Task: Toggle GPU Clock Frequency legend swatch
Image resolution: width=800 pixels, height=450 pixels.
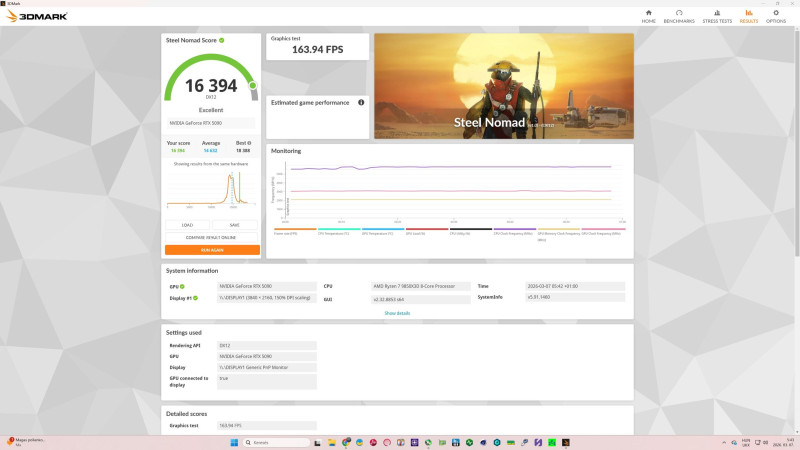Action: pyautogui.click(x=603, y=229)
